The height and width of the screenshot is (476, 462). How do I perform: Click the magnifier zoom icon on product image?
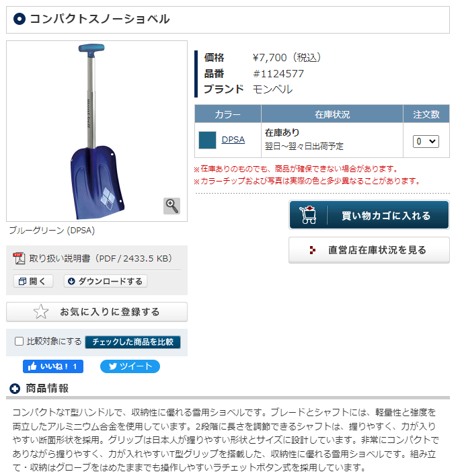171,206
